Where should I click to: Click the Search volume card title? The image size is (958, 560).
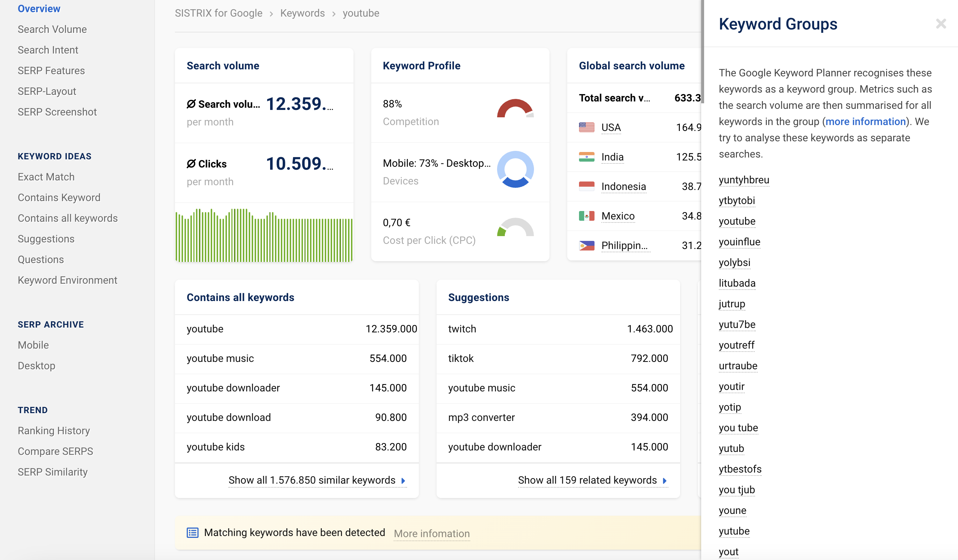click(x=223, y=66)
